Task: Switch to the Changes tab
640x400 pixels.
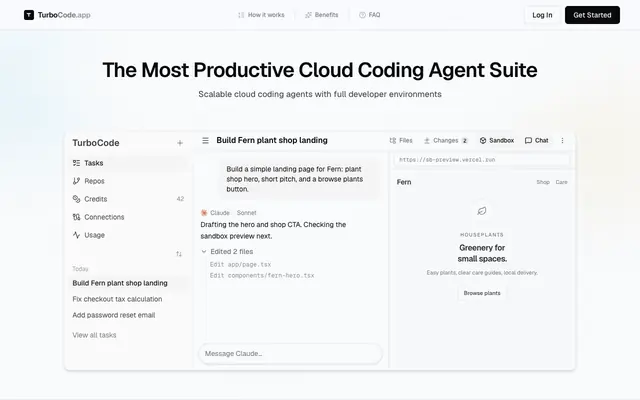Action: pos(446,140)
